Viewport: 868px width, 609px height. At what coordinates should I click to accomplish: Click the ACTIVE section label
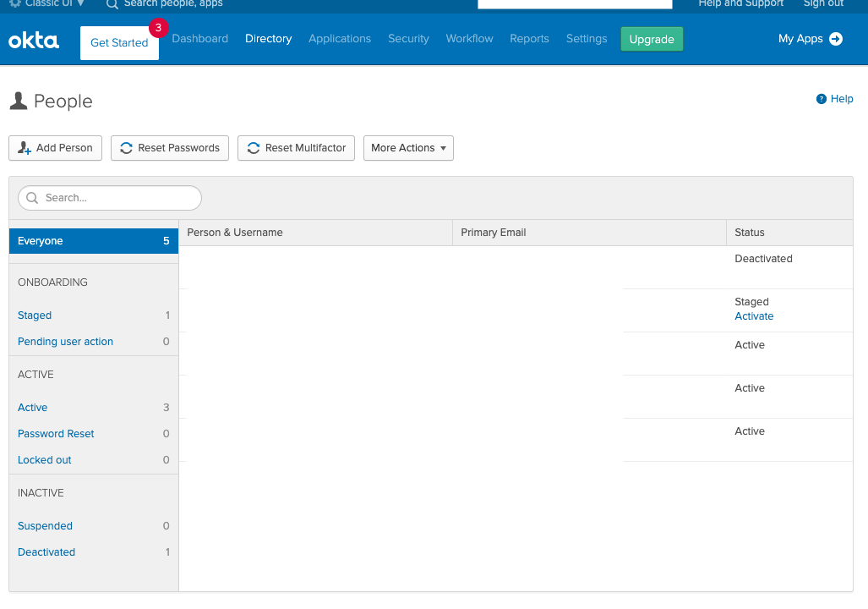(x=35, y=375)
